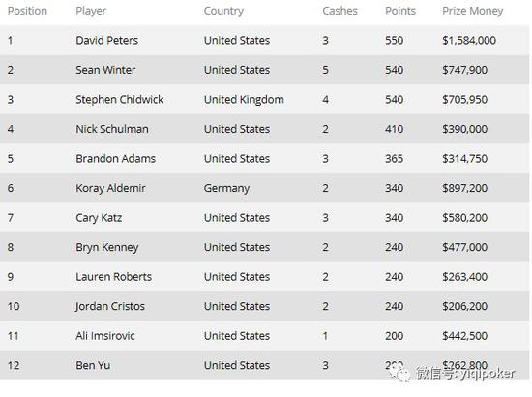The image size is (532, 397).
Task: Select the Ali Imsirovic player name
Action: pyautogui.click(x=105, y=336)
